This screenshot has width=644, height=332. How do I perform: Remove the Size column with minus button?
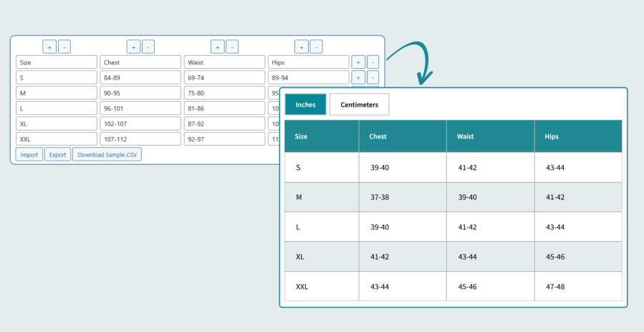pos(64,47)
